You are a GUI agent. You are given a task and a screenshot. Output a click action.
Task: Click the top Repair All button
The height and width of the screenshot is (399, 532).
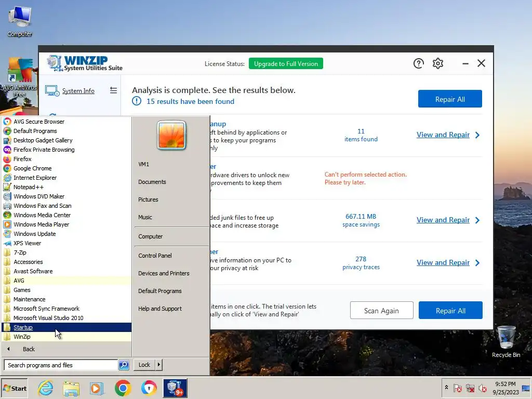pos(450,99)
